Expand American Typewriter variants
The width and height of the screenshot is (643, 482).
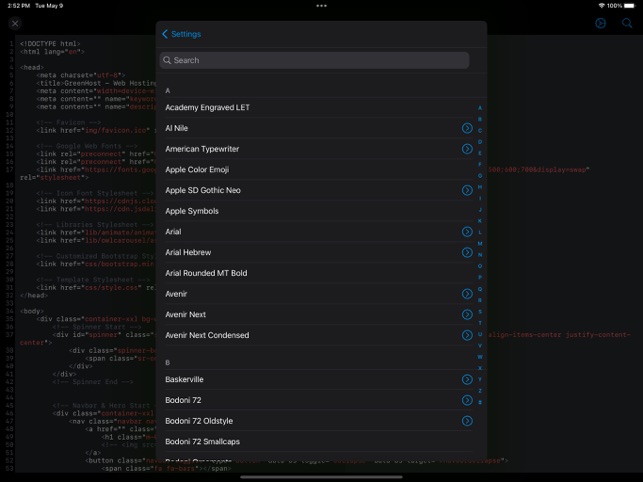(x=467, y=149)
